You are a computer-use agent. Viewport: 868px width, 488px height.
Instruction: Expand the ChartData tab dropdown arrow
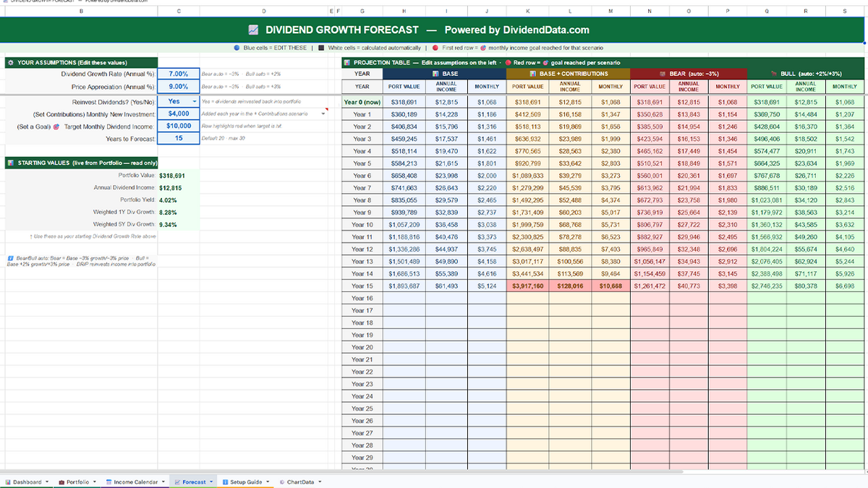click(x=320, y=481)
